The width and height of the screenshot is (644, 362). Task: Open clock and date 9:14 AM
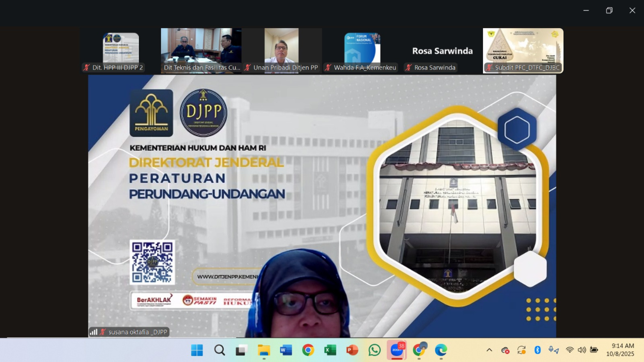tap(620, 350)
